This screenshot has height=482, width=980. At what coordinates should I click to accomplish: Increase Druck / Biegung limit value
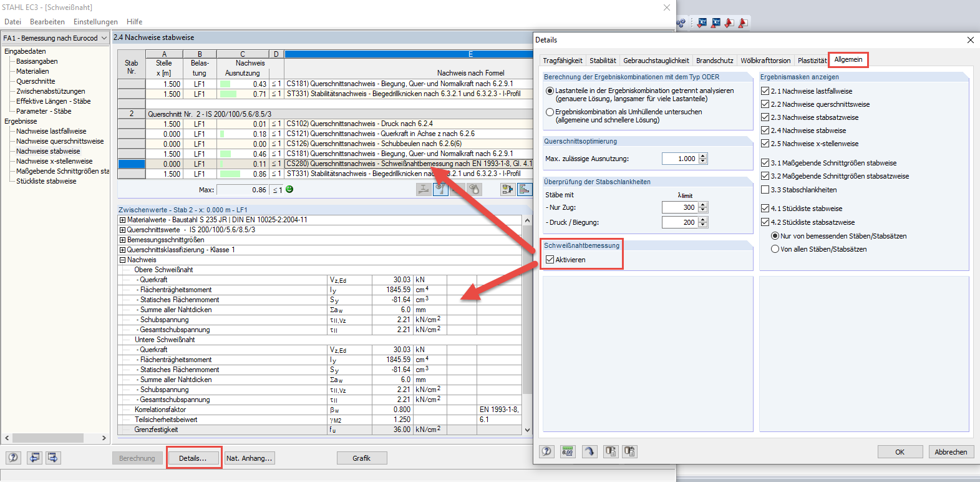coord(703,220)
